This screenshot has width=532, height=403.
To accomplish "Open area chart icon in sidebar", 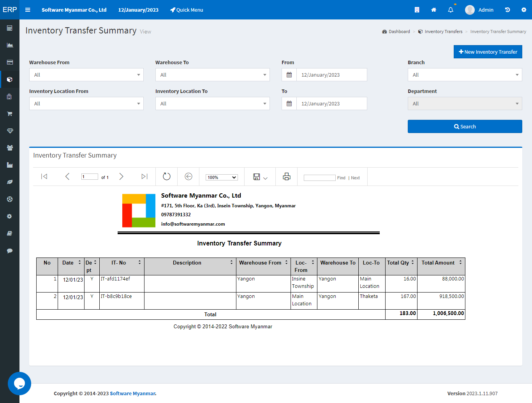I will coord(10,45).
